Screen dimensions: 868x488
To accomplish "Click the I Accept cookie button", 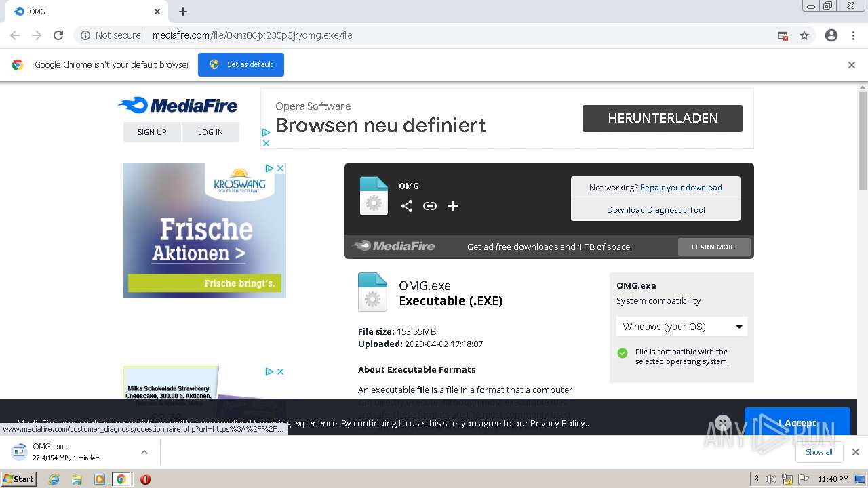I will (797, 423).
